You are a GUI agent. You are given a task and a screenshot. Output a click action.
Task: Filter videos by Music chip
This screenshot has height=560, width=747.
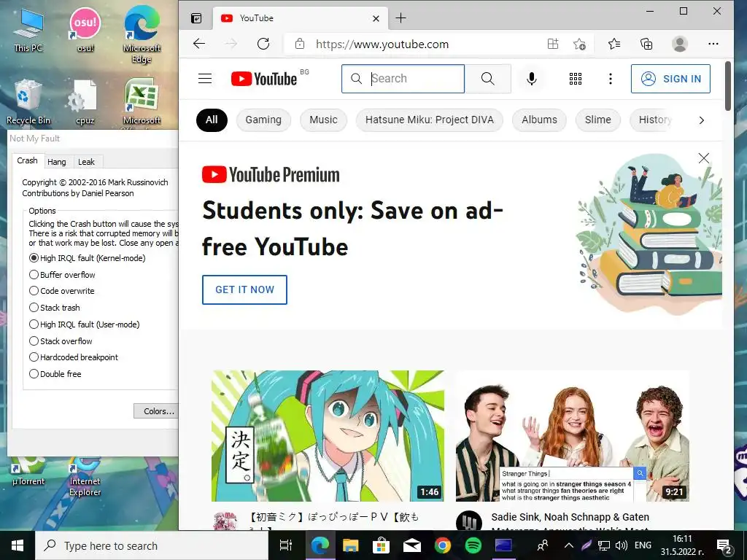(323, 120)
